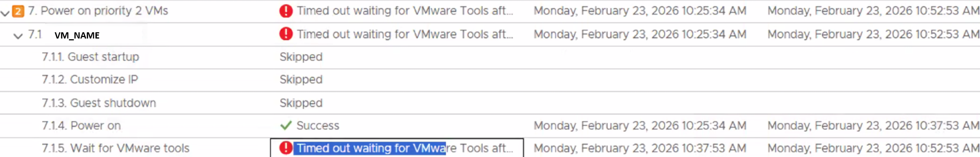Click the error icon for Wait for VMware tools

(x=286, y=148)
